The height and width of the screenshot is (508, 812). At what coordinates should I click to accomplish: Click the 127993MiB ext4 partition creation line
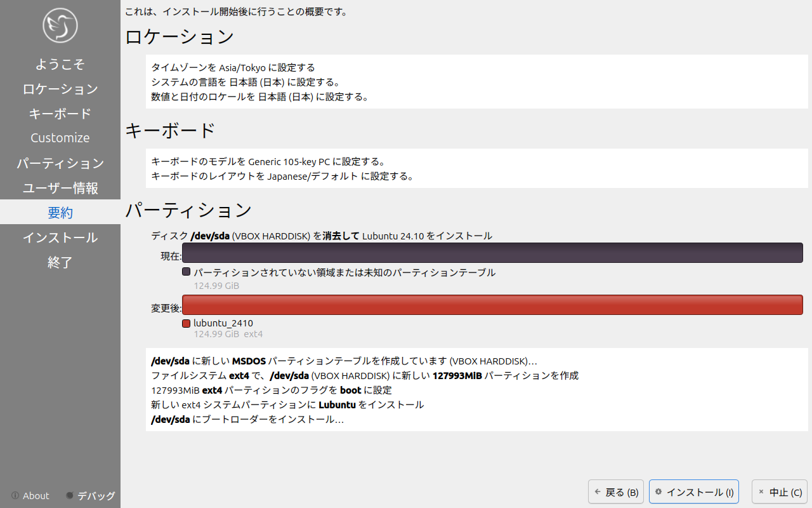[365, 375]
